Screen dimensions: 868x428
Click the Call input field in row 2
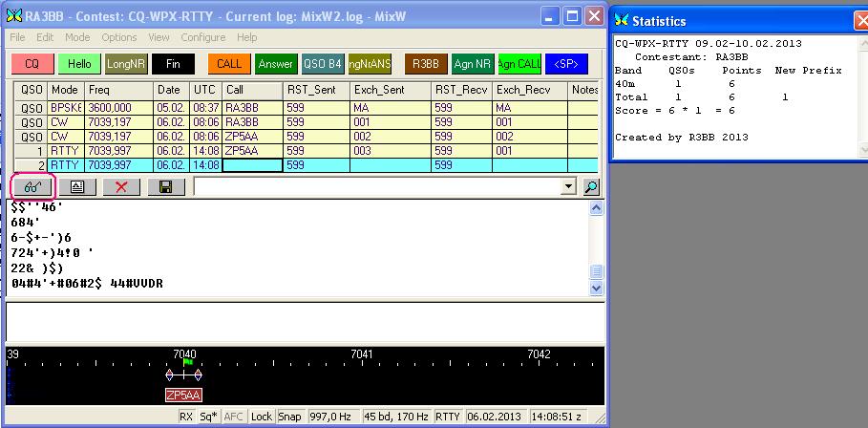(252, 165)
